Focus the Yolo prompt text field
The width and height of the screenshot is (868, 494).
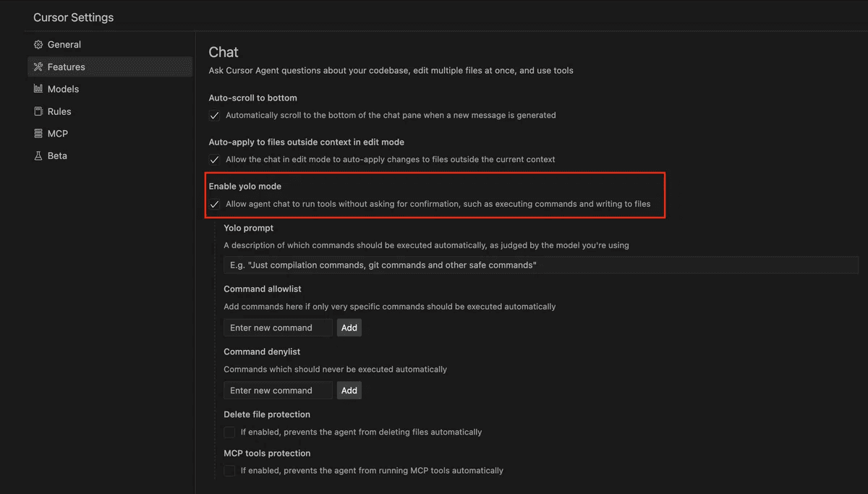(540, 265)
